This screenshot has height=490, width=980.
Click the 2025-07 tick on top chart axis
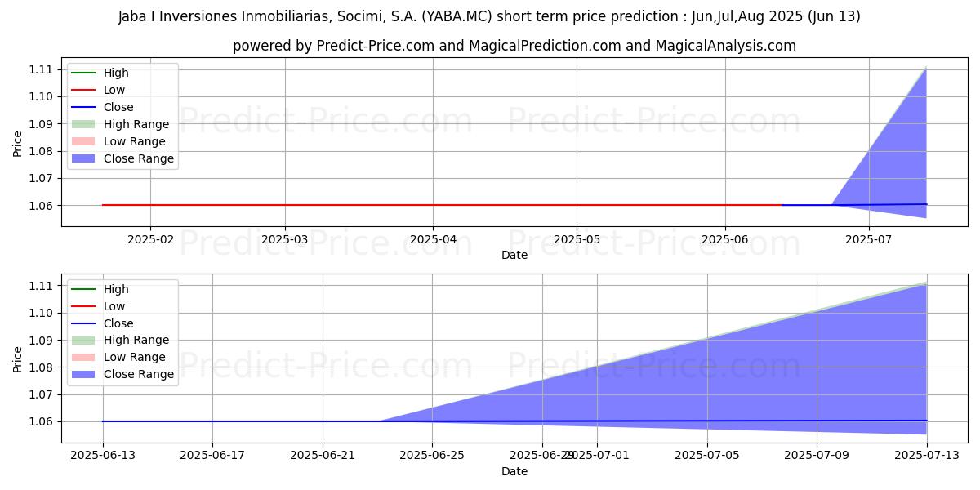(868, 239)
